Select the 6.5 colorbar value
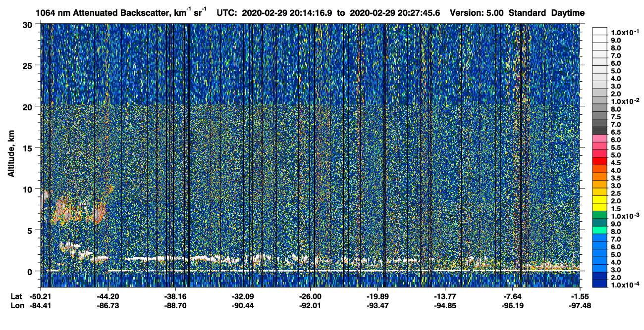The image size is (644, 330). [617, 133]
